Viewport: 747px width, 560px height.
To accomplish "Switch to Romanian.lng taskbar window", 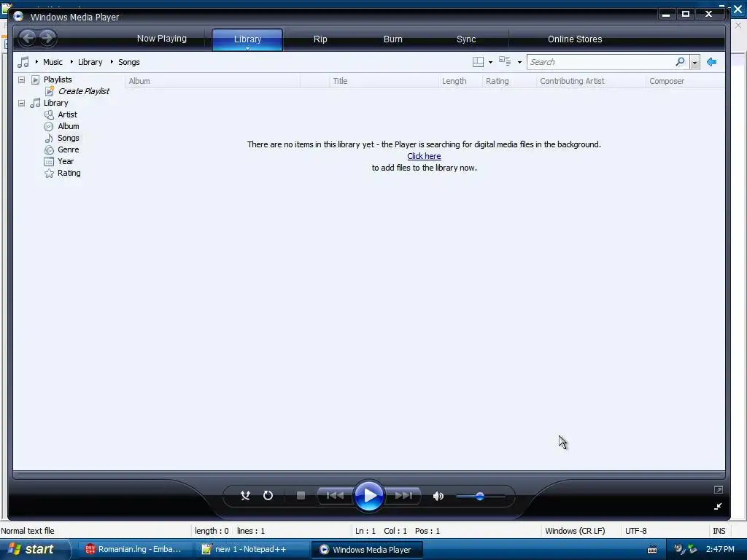I will pyautogui.click(x=133, y=549).
